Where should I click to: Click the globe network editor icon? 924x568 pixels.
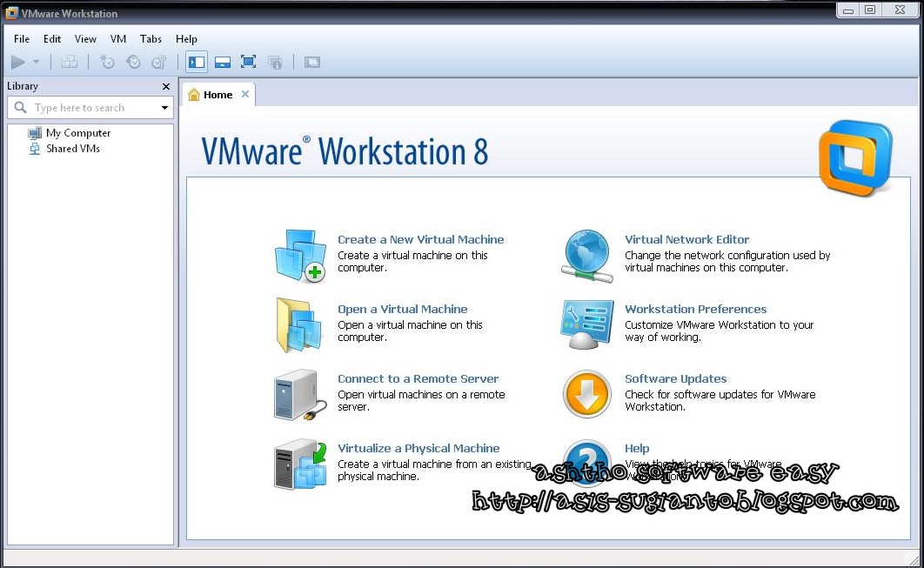pyautogui.click(x=587, y=256)
